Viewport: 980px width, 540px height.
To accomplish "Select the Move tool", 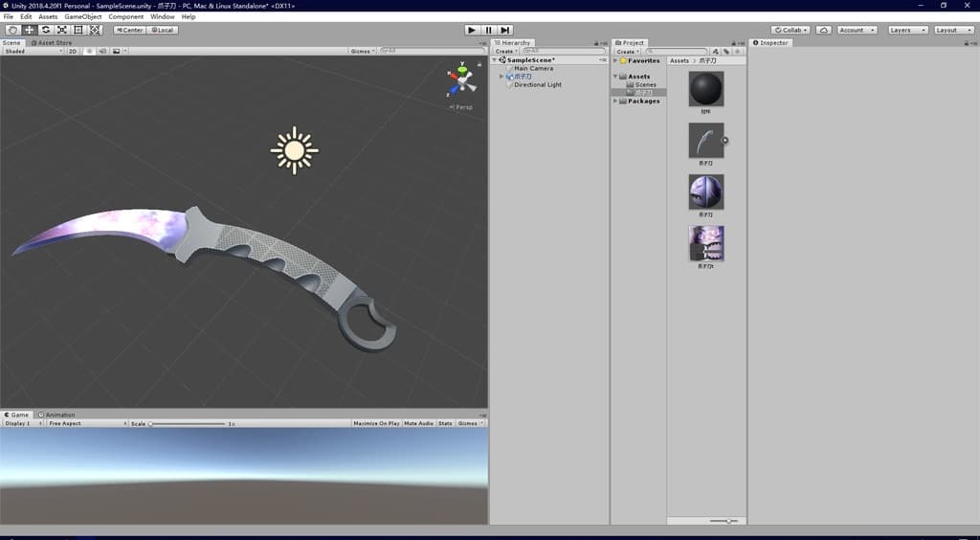I will point(29,30).
